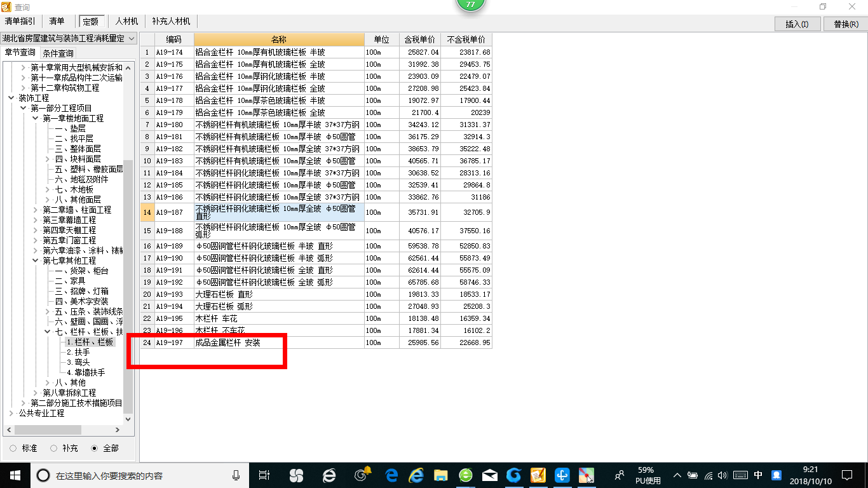Screen dimensions: 868x488
Task: Click the 替换(R) button
Action: [x=845, y=24]
